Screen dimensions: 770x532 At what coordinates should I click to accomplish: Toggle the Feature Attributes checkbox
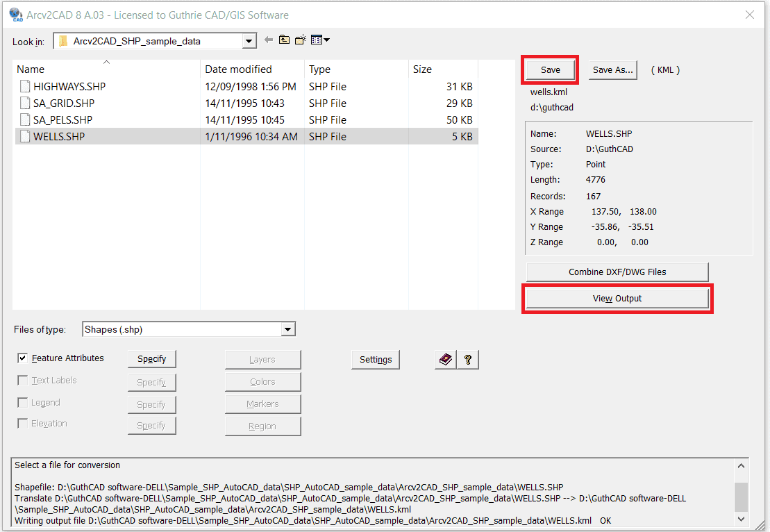point(23,358)
